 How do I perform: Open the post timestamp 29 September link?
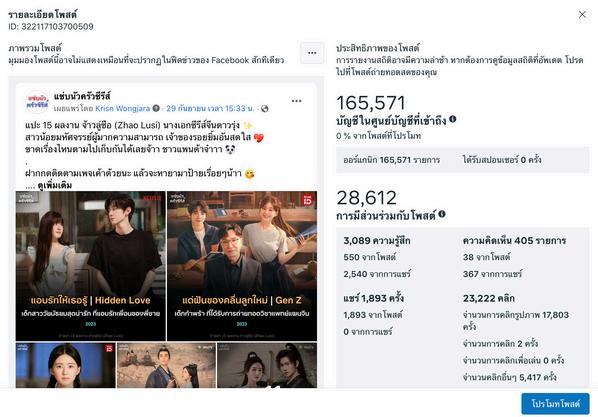point(210,108)
